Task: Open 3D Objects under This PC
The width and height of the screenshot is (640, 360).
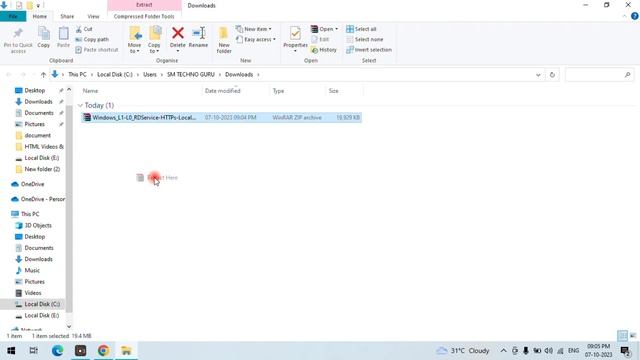Action: click(x=38, y=225)
